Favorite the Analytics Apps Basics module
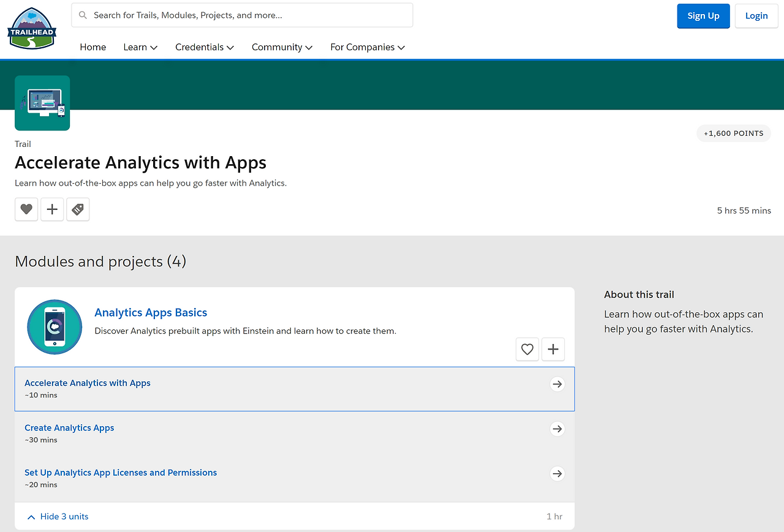784x532 pixels. coord(527,350)
